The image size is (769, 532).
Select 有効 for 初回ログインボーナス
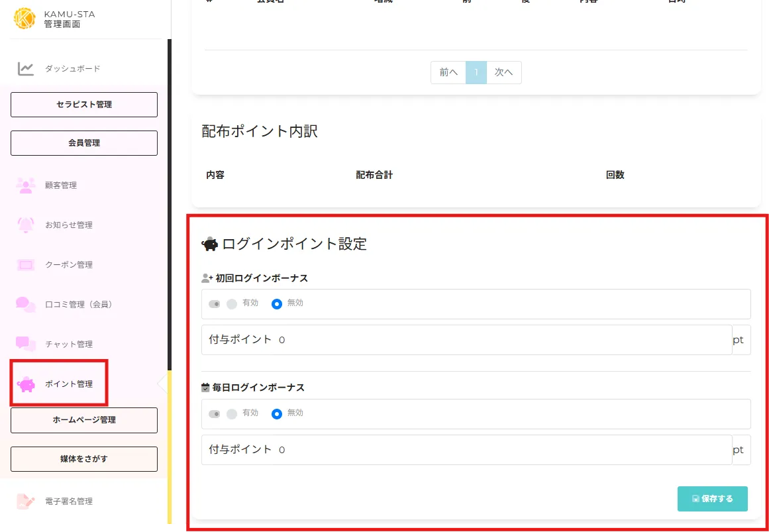(232, 304)
